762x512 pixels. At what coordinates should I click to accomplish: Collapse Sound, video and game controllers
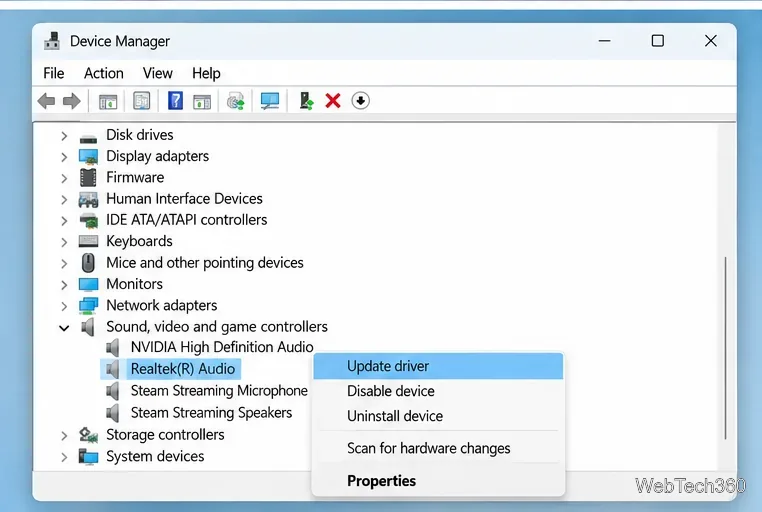click(64, 328)
